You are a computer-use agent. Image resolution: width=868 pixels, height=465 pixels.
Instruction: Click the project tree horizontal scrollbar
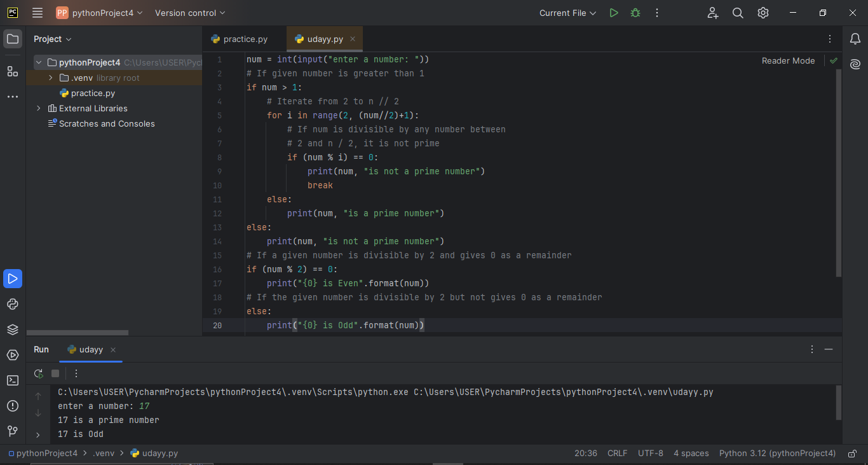[78, 333]
